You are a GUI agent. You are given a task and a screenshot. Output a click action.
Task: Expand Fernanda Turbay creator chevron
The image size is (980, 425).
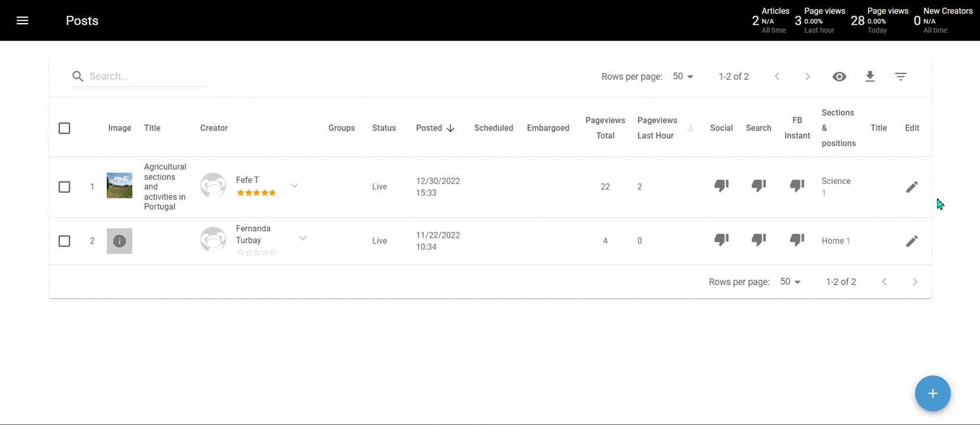point(302,238)
